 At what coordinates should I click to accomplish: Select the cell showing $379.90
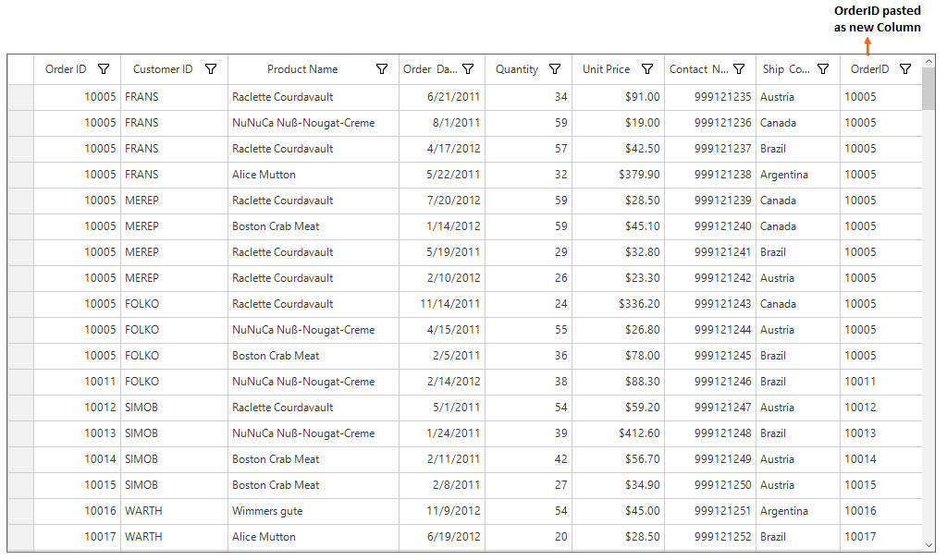click(617, 174)
